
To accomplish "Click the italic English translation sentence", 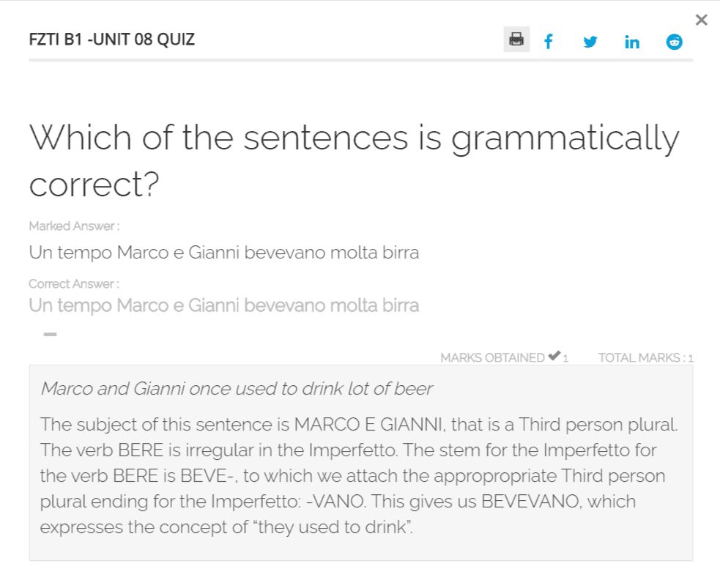I will pos(237,388).
